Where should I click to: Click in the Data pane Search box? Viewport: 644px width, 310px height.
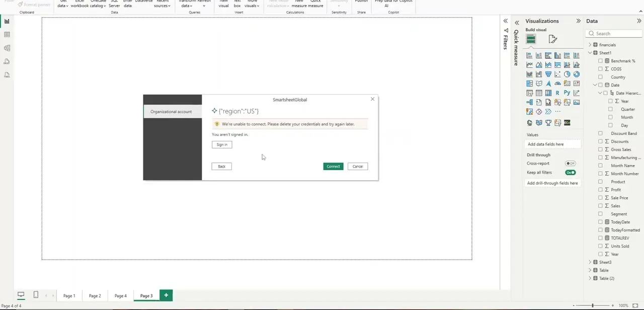coord(615,34)
